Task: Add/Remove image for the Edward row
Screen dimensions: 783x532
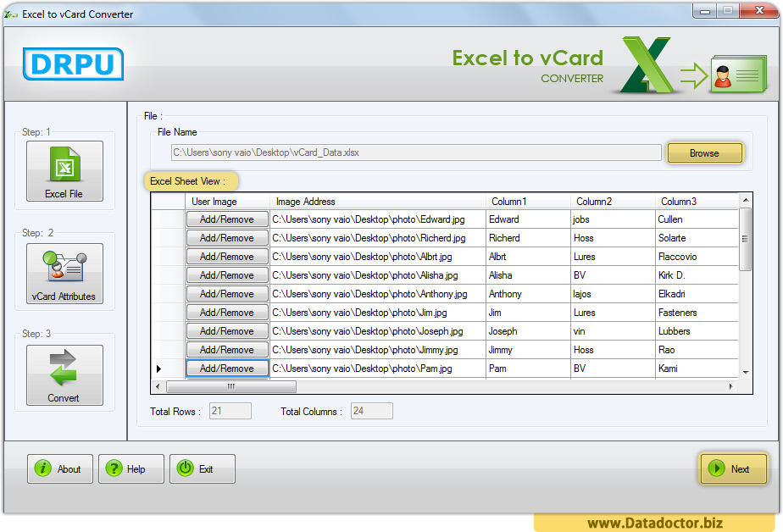Action: 226,219
